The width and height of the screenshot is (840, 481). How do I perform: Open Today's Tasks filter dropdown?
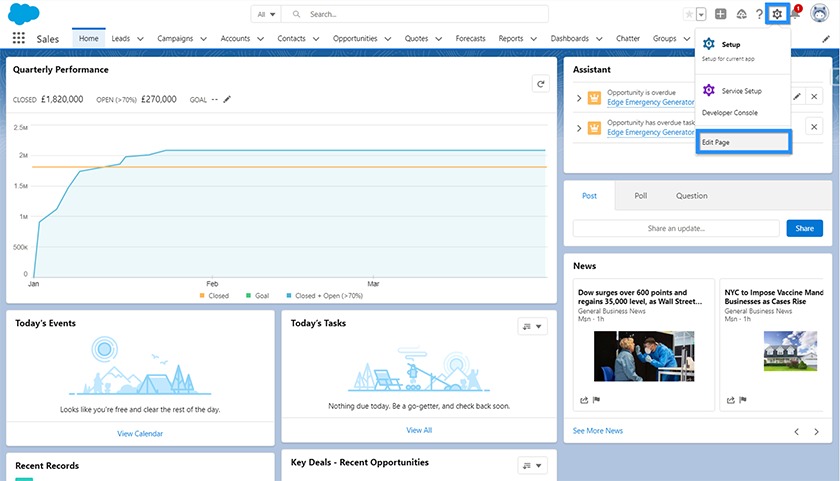pos(532,326)
